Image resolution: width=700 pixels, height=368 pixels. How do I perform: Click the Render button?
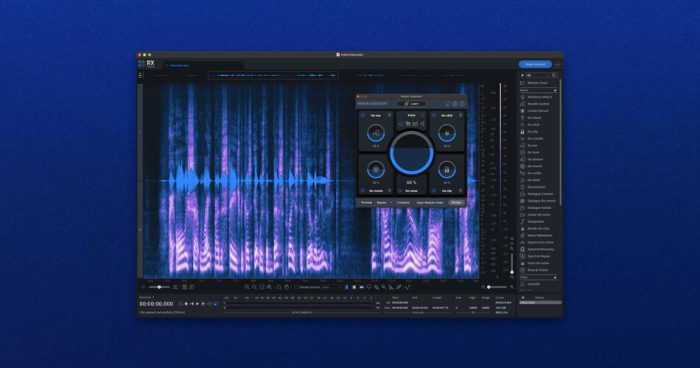point(456,203)
